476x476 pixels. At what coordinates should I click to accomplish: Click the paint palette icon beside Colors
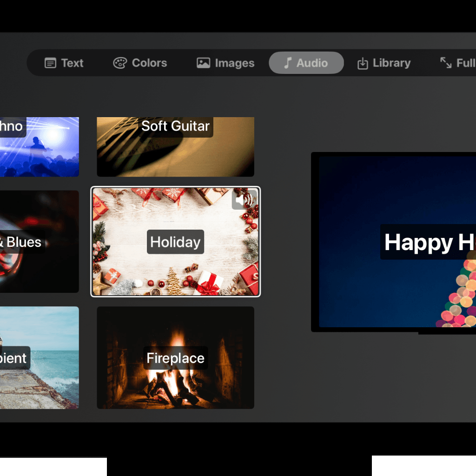pyautogui.click(x=120, y=63)
